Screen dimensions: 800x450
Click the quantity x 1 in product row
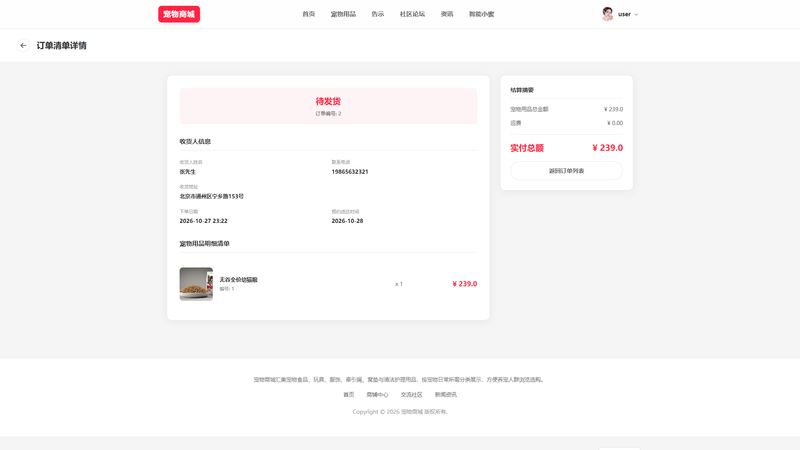click(399, 284)
